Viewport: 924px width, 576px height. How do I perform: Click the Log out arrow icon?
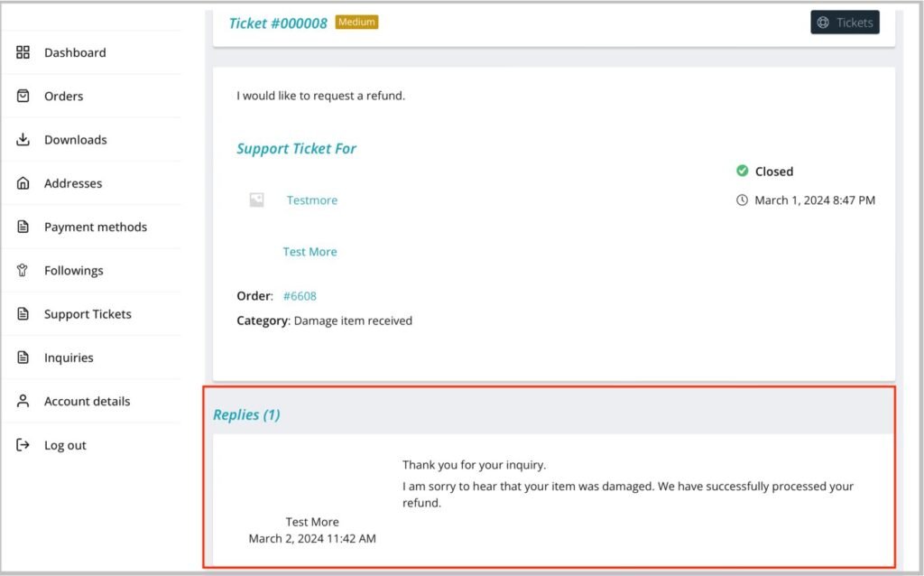tap(23, 445)
